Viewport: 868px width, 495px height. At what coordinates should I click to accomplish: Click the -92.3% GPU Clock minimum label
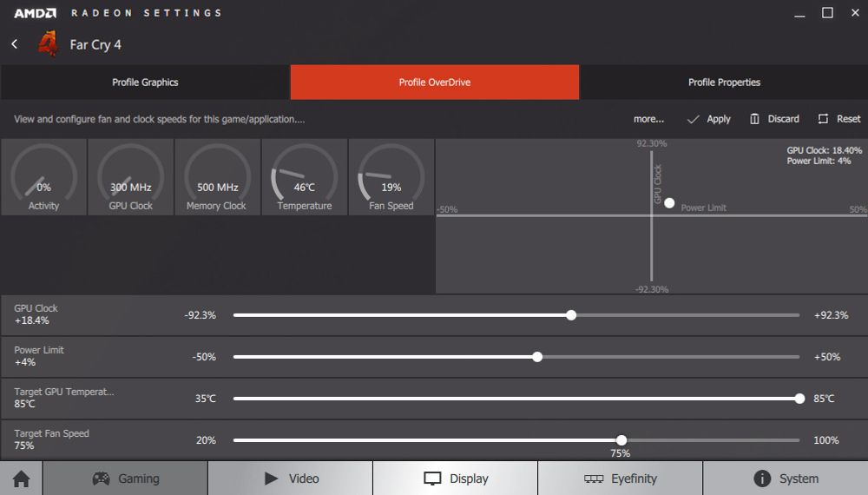click(200, 315)
